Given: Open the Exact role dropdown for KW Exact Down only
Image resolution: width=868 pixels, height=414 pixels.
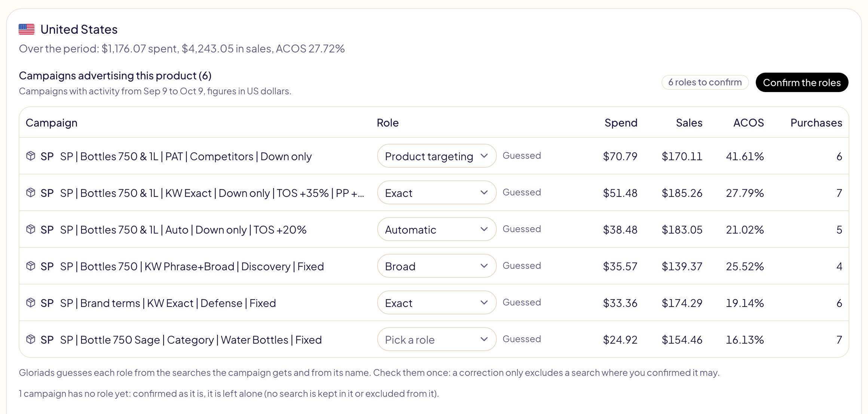Looking at the screenshot, I should (x=437, y=192).
